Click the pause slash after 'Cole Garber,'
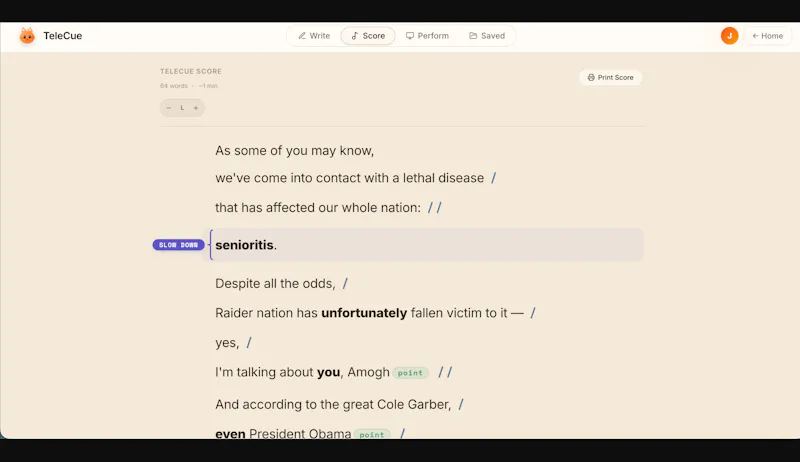Screen dimensions: 800x462 (x=461, y=404)
